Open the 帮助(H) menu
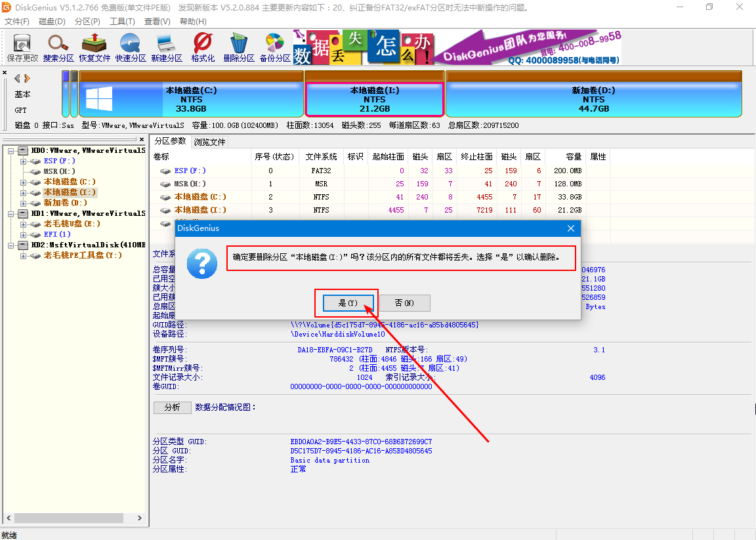 (x=193, y=22)
